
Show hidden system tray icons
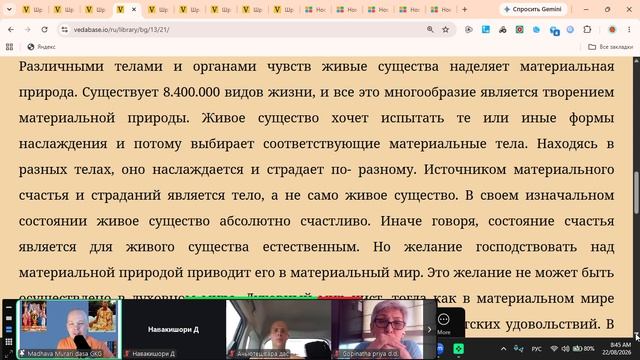click(503, 349)
